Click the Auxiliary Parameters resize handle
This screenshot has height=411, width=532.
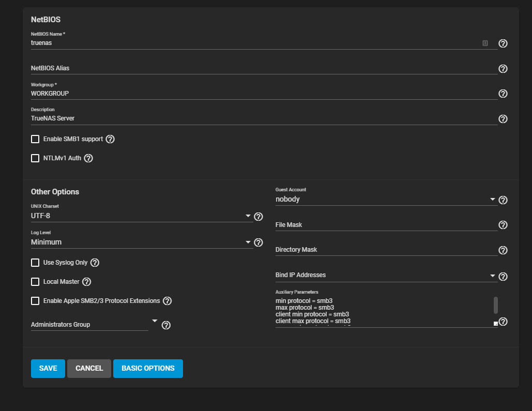click(496, 324)
